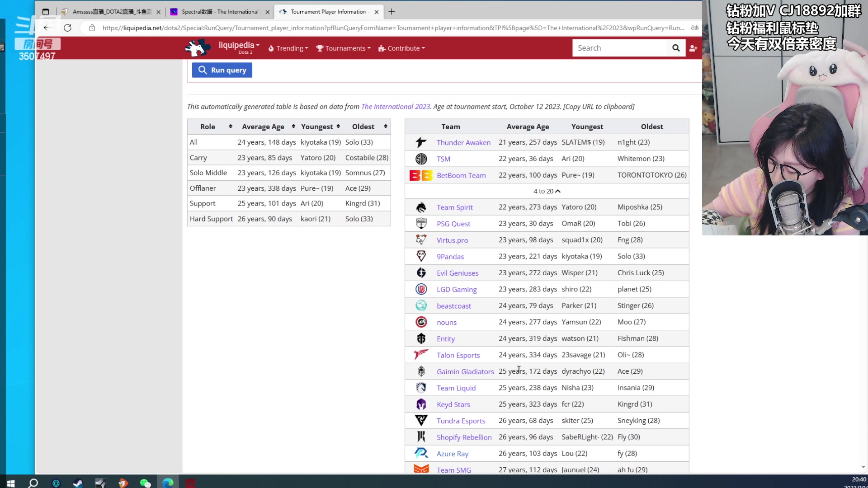Image resolution: width=868 pixels, height=488 pixels.
Task: Click the browser address bar URL
Action: point(393,28)
